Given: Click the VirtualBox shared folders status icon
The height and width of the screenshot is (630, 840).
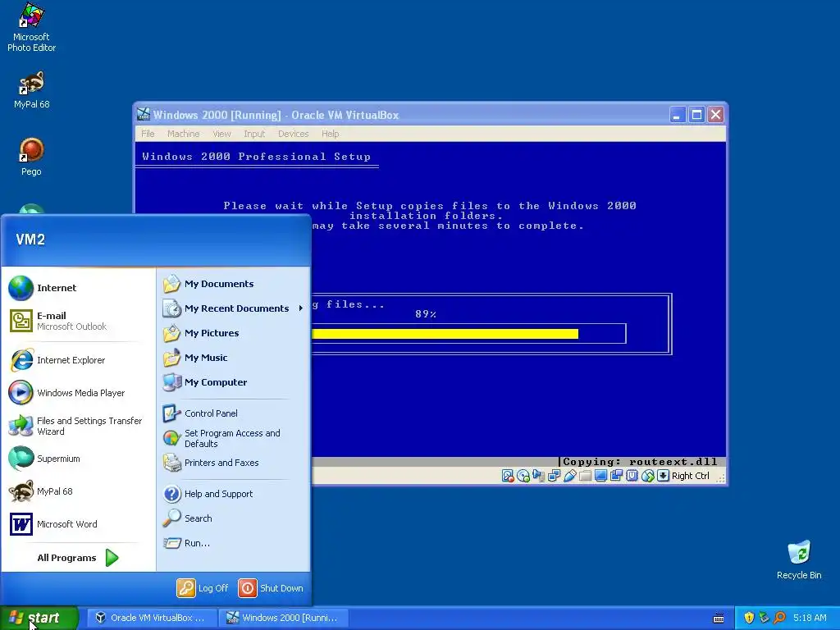Looking at the screenshot, I should (586, 476).
